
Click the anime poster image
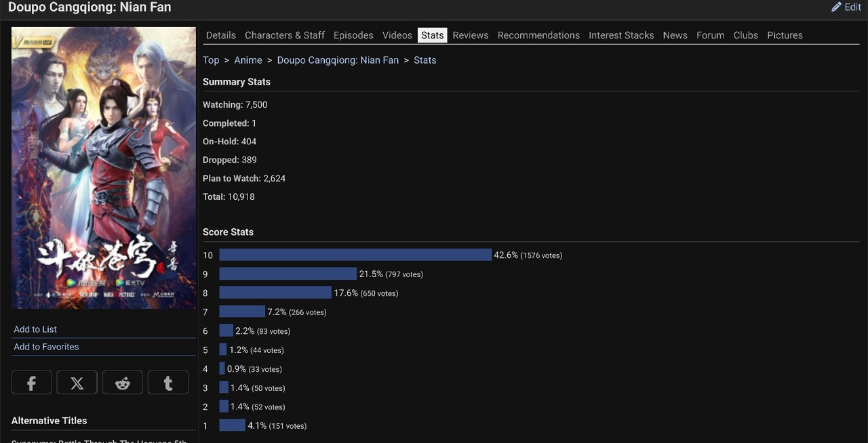point(103,168)
